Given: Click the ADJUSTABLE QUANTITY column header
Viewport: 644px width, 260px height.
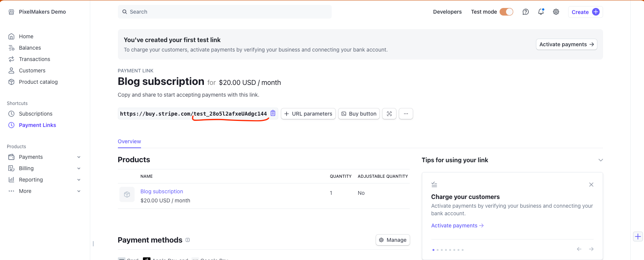Looking at the screenshot, I should pos(383,176).
